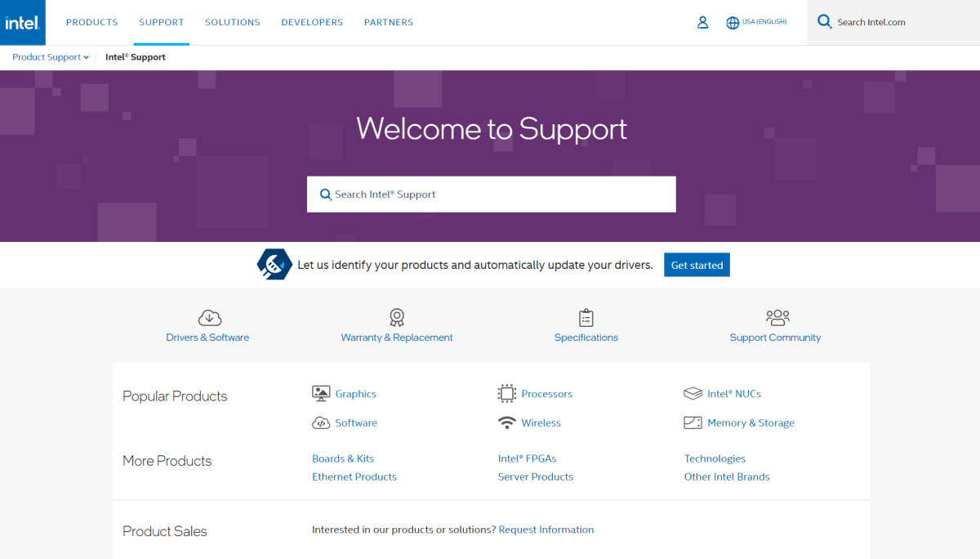Open the Technologies link
Image resolution: width=980 pixels, height=559 pixels.
(x=715, y=459)
